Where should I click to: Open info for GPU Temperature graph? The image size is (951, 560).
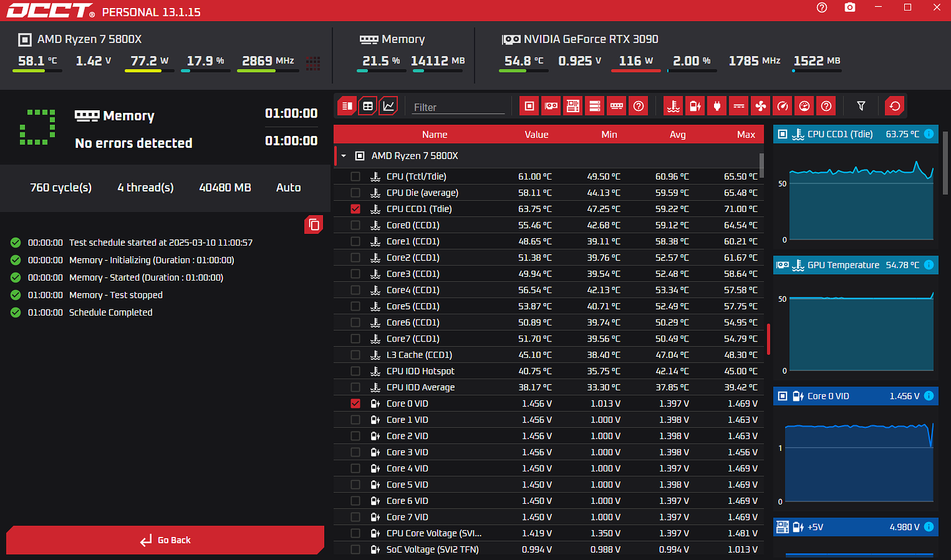click(x=929, y=265)
